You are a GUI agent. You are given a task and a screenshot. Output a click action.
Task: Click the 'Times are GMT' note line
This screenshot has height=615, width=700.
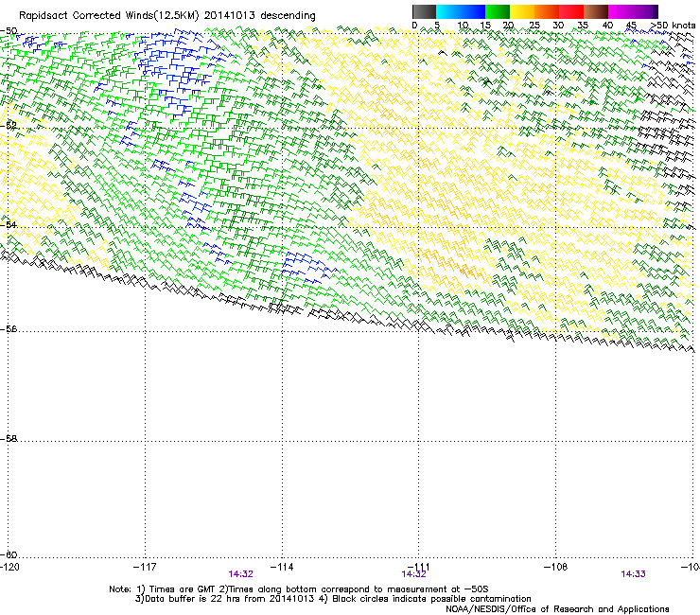tap(299, 589)
